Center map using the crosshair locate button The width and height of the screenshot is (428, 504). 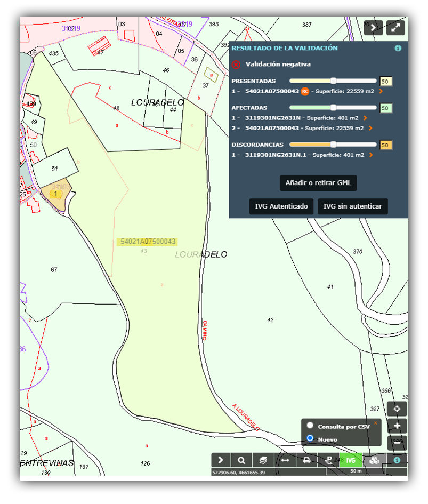(x=397, y=409)
